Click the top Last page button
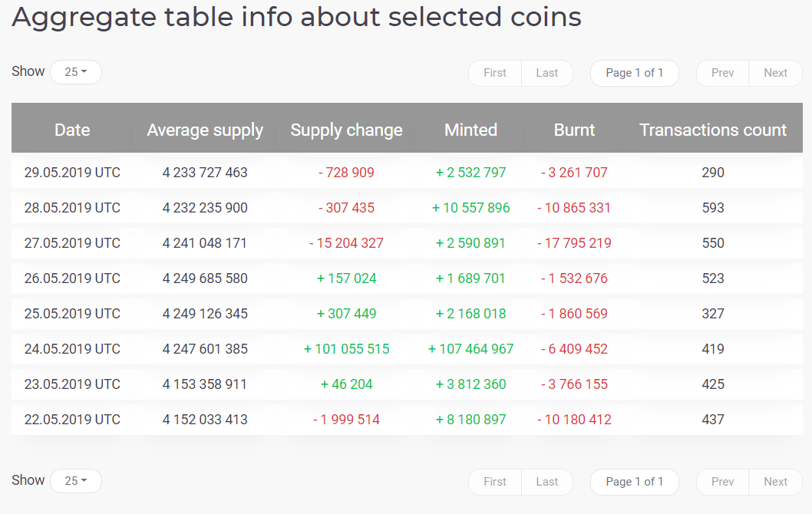This screenshot has width=812, height=514. click(547, 73)
